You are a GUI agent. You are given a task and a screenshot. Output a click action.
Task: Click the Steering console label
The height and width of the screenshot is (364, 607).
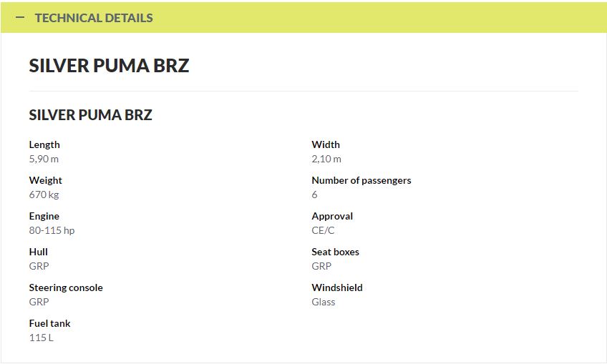tap(66, 287)
